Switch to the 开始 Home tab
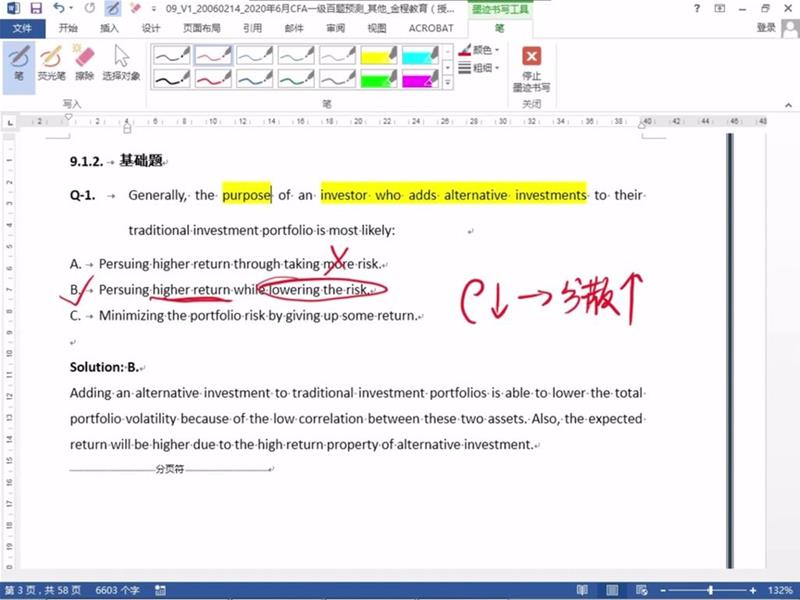The width and height of the screenshot is (800, 600). tap(68, 29)
